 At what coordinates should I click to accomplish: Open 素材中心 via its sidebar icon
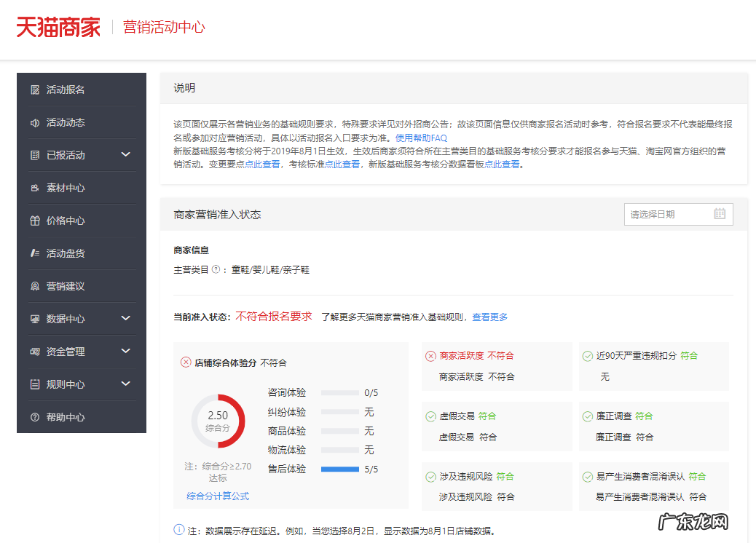click(x=34, y=188)
